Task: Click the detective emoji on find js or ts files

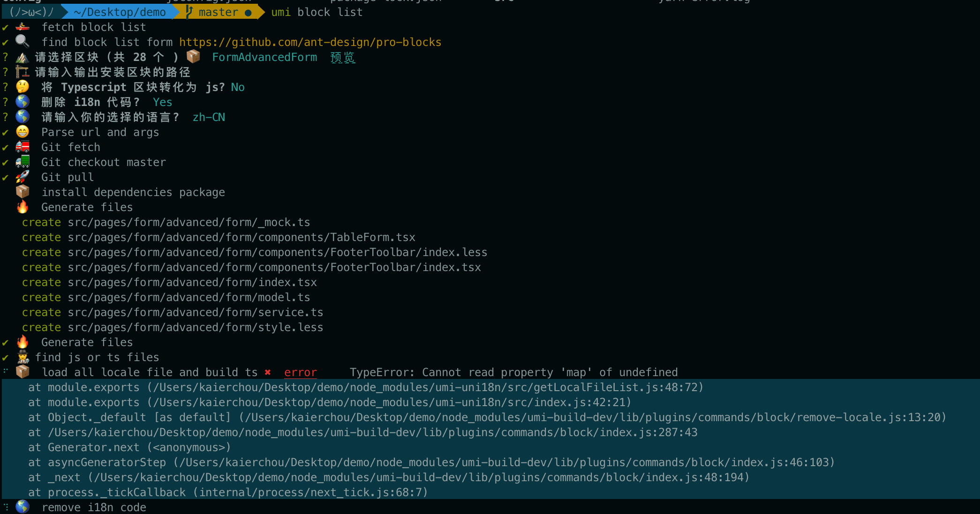Action: [x=23, y=357]
